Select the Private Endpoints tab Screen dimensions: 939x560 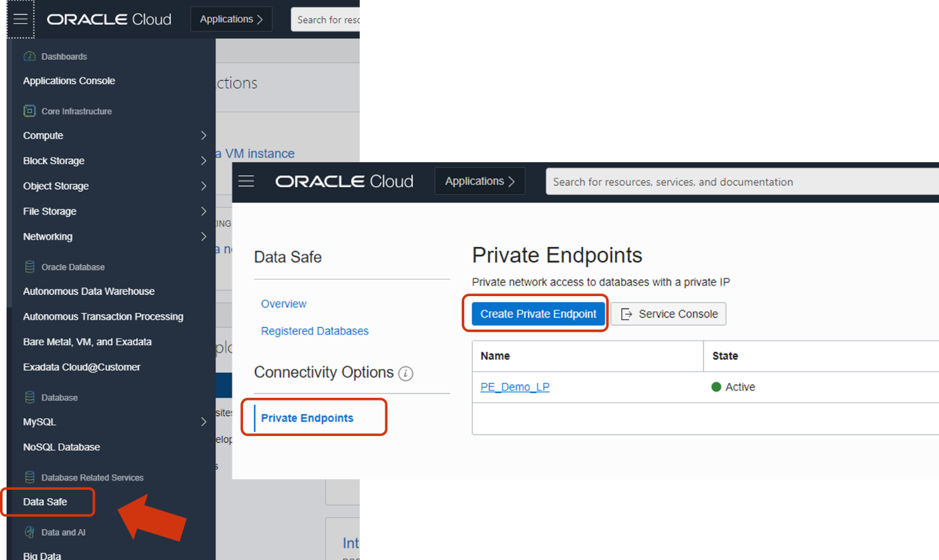307,418
